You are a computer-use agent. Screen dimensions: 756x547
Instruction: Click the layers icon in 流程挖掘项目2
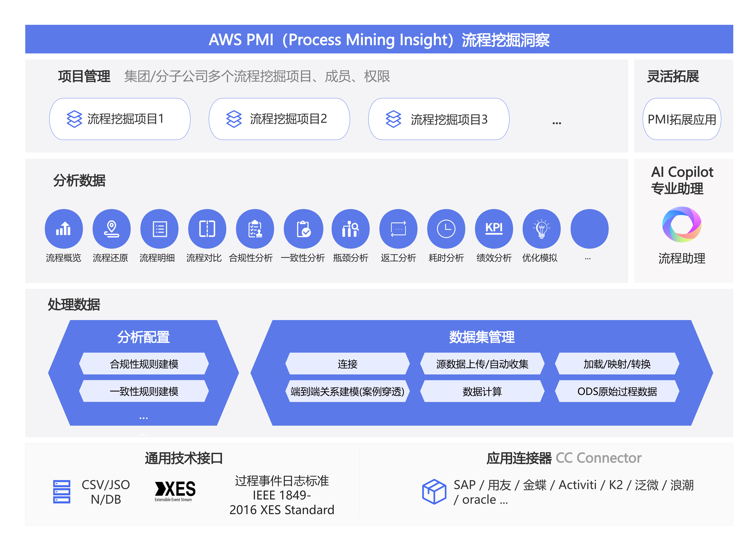(x=234, y=119)
